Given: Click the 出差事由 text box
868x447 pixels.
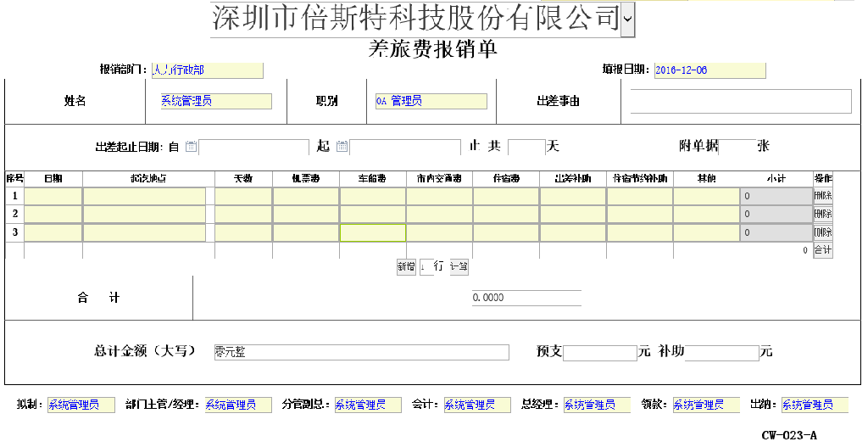Looking at the screenshot, I should [x=741, y=102].
